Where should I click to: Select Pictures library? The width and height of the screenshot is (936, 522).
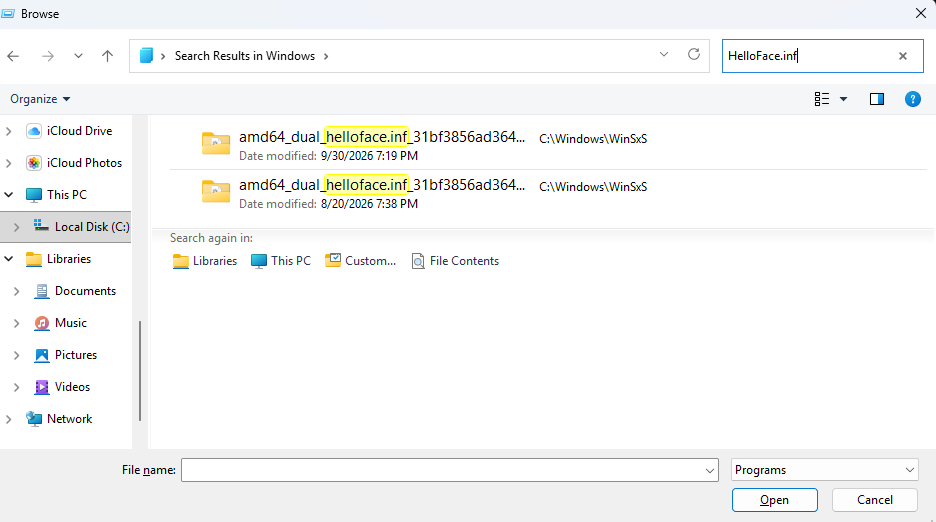tap(76, 355)
